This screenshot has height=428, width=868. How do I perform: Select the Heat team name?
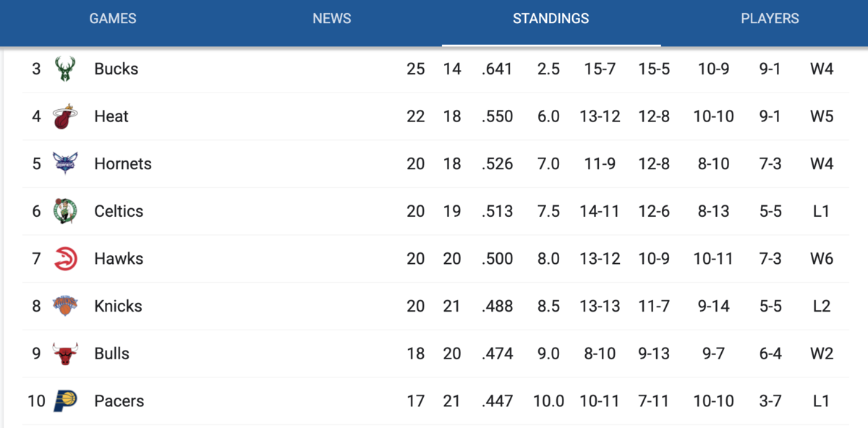[x=111, y=116]
